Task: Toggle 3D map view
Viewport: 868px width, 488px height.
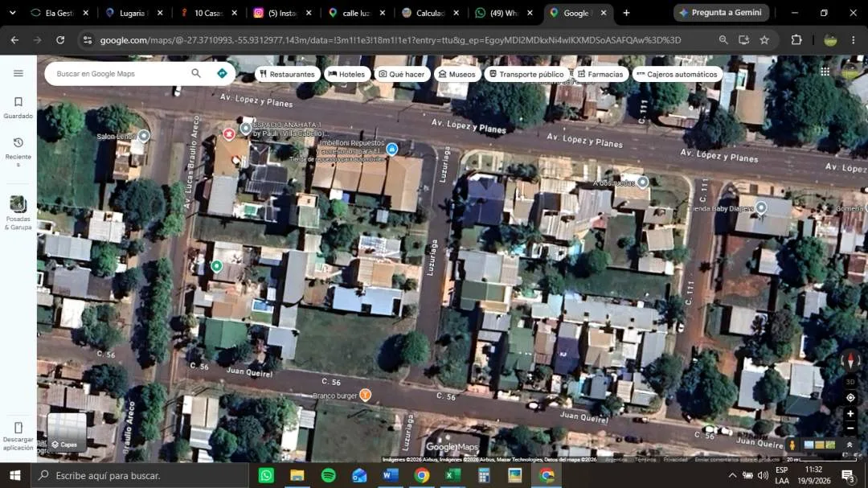Action: pos(851,382)
